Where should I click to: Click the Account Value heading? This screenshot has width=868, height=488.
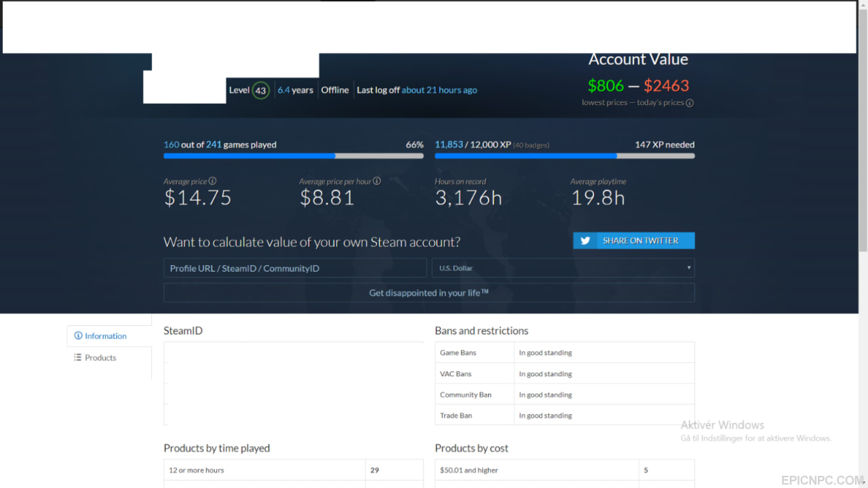[x=638, y=59]
